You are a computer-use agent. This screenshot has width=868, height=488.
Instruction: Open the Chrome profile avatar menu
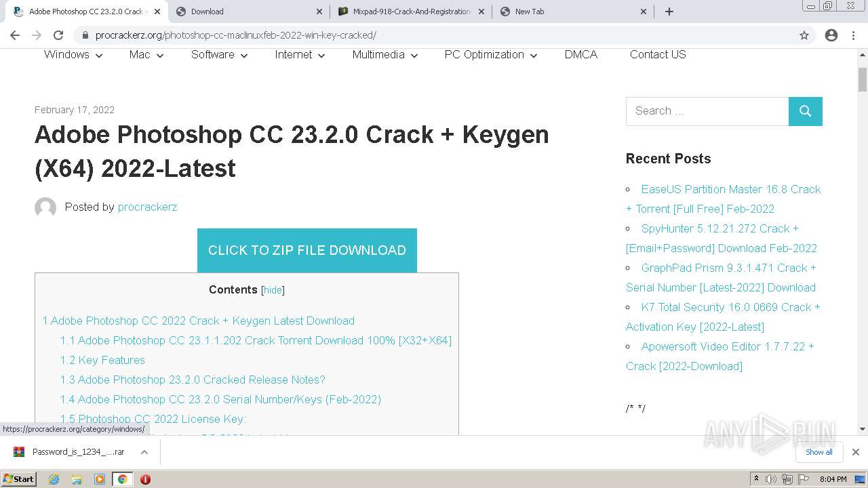click(831, 35)
